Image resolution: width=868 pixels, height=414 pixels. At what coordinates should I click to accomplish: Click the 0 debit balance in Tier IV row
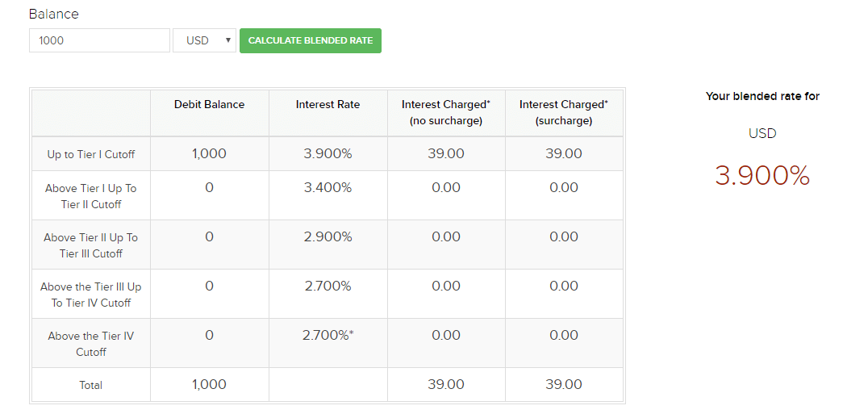click(209, 336)
